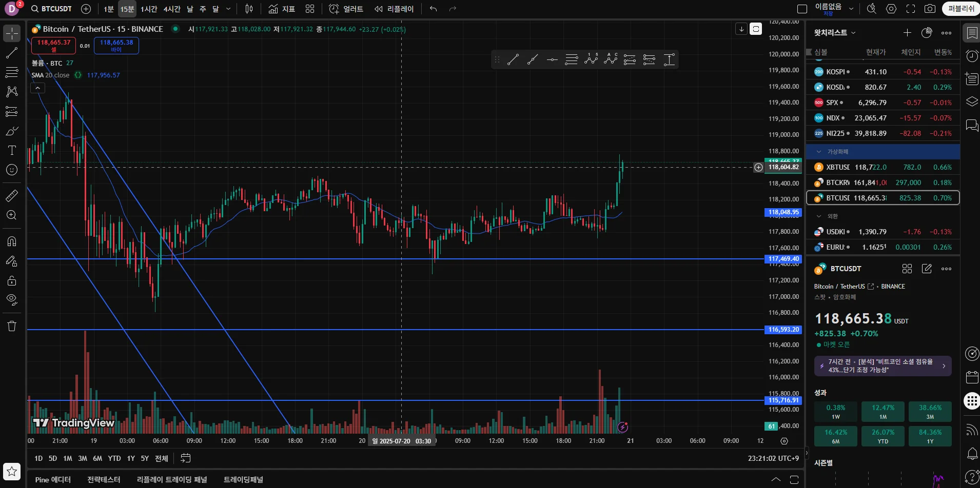Select the ruler measure tool

point(12,195)
